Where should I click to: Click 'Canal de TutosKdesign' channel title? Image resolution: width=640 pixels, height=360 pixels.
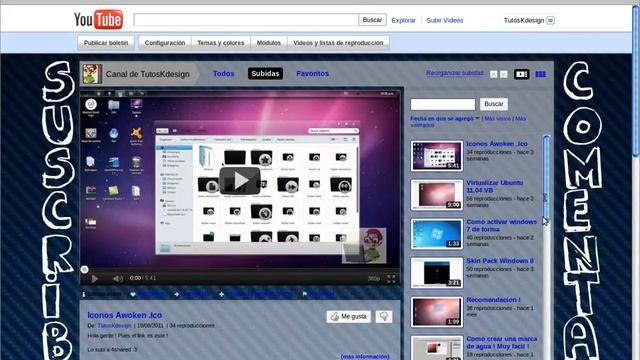147,74
